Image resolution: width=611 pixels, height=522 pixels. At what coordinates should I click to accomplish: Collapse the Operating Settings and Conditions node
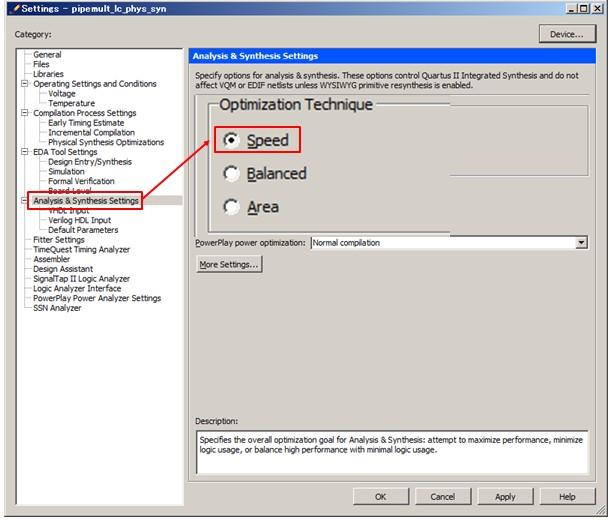point(25,84)
